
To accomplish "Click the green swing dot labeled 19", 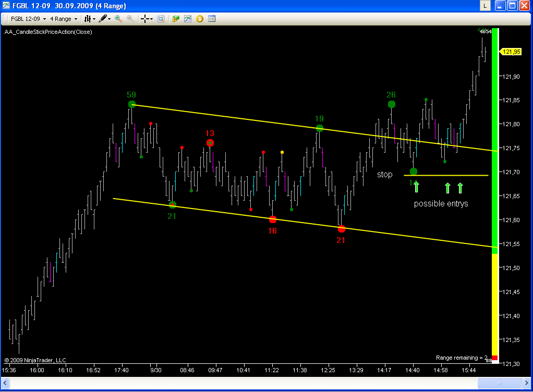I will point(320,128).
